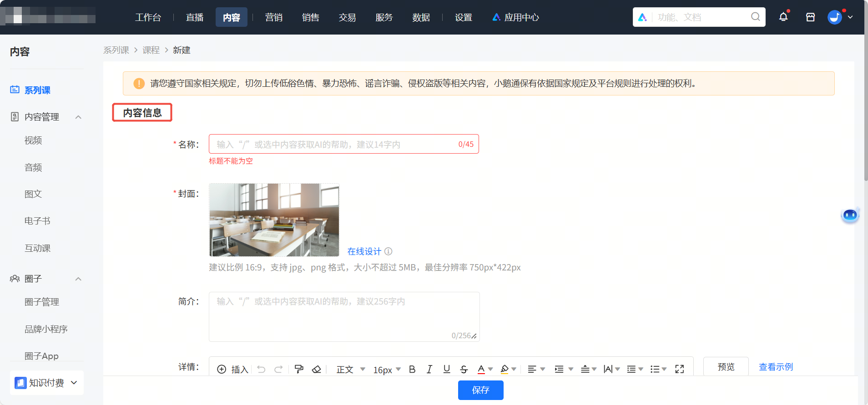Click the floating robot assistant icon
This screenshot has width=868, height=405.
850,215
